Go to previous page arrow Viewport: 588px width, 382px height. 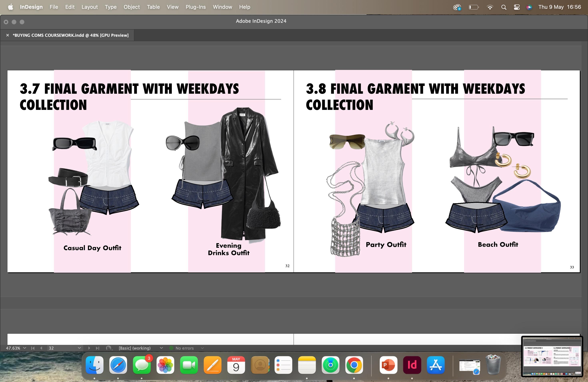point(41,348)
